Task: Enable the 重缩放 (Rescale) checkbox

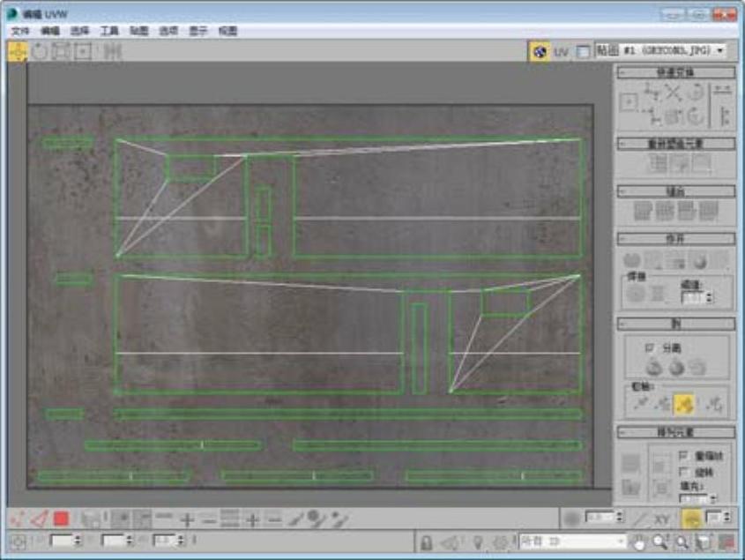Action: [x=683, y=456]
